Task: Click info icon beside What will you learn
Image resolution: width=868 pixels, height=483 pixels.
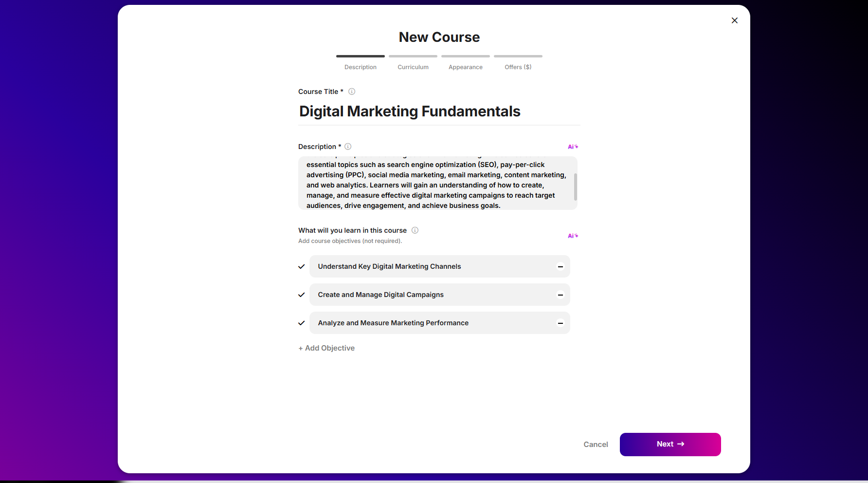Action: pos(415,230)
